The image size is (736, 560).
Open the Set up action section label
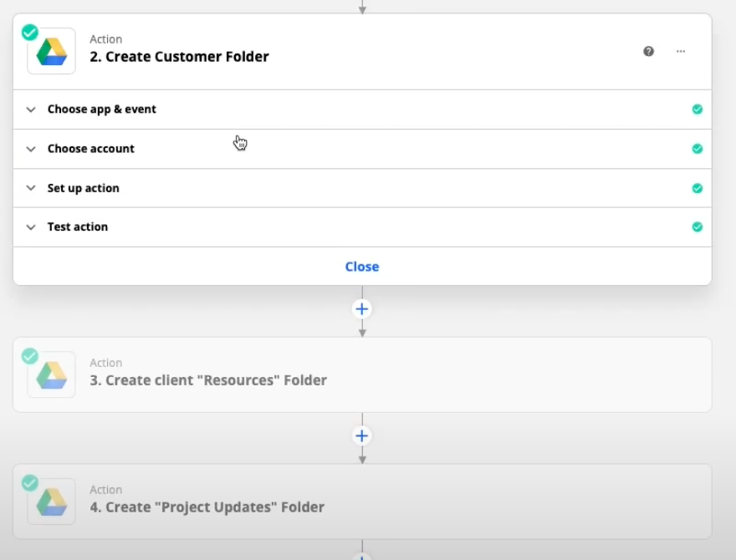tap(83, 188)
